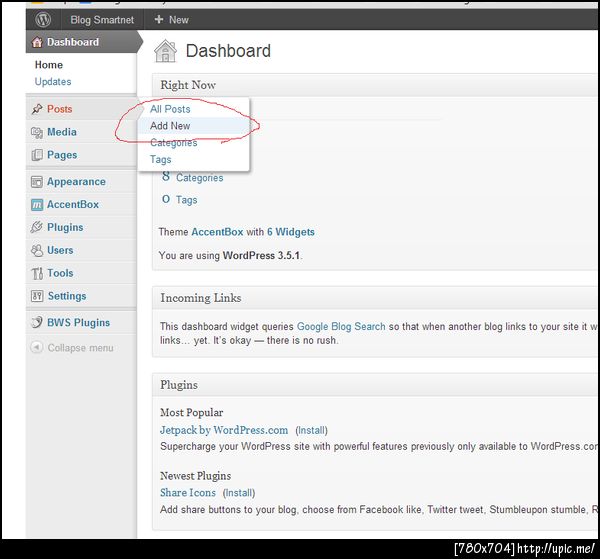The height and width of the screenshot is (559, 600).
Task: Click the Pages icon in sidebar
Action: 37,155
